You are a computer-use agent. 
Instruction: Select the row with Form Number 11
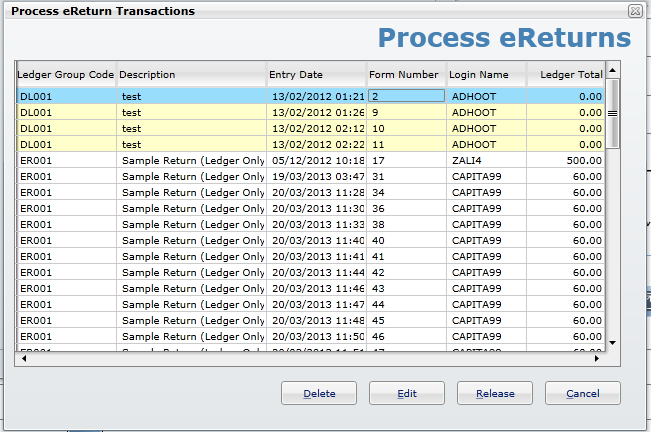tap(311, 144)
